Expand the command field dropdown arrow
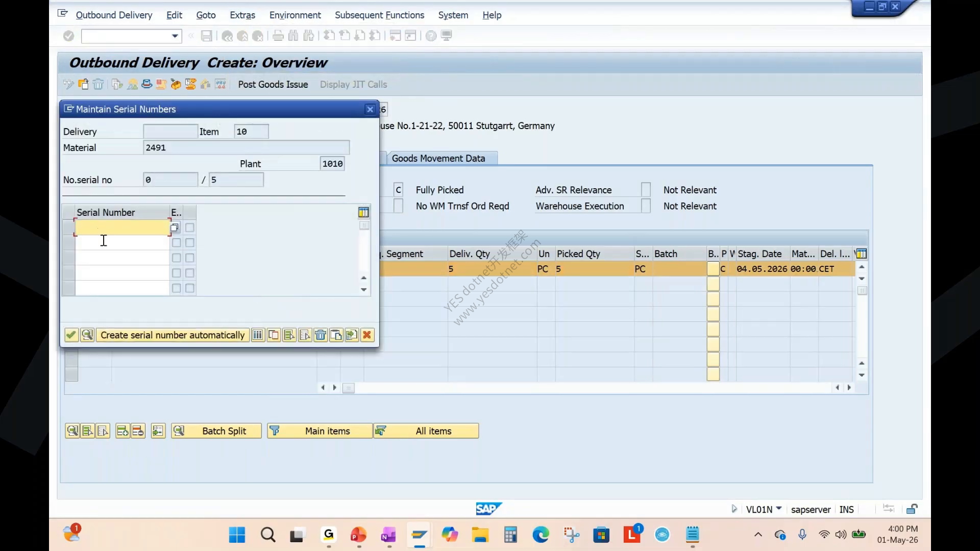 tap(175, 36)
